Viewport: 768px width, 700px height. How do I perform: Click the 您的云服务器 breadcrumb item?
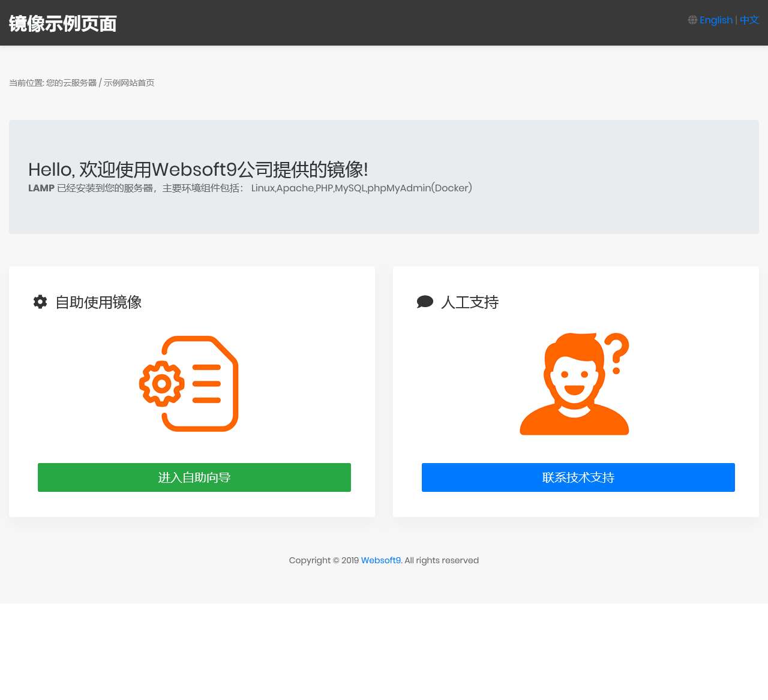(71, 83)
